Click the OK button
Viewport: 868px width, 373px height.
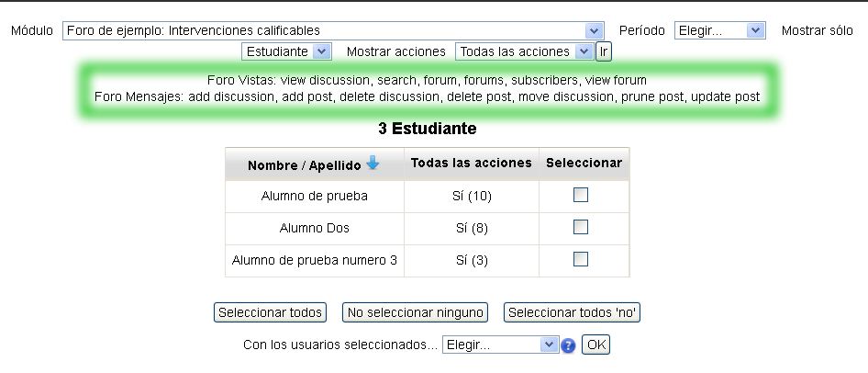point(596,345)
